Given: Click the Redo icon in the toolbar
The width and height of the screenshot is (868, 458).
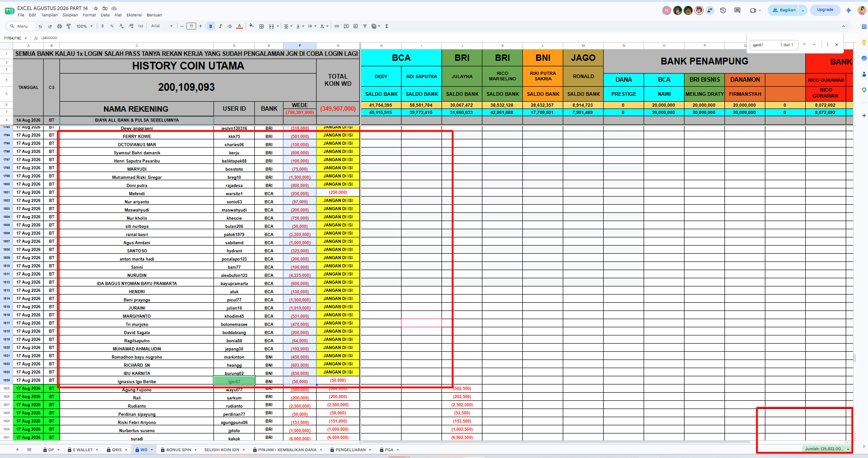Looking at the screenshot, I should (x=50, y=26).
